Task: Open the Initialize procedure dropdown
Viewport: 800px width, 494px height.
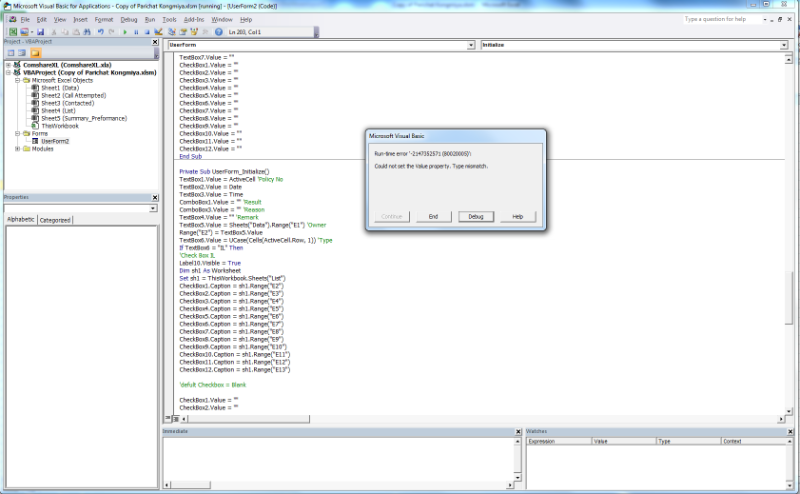Action: click(x=783, y=45)
